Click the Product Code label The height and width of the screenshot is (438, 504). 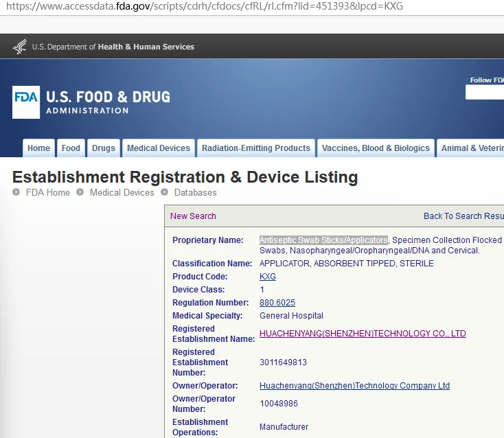[x=200, y=277]
